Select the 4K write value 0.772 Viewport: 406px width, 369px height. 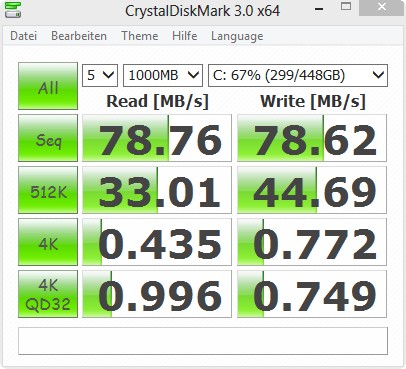[x=312, y=242]
